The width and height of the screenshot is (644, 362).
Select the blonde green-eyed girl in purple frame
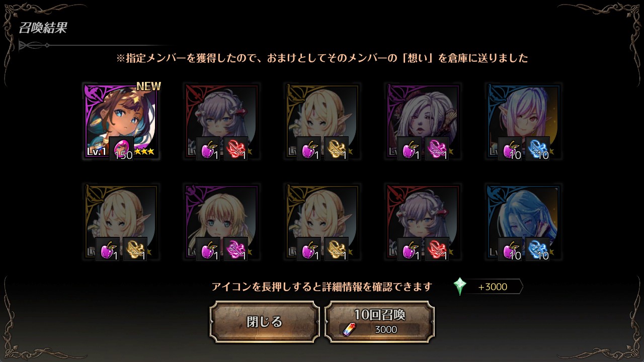point(221,222)
